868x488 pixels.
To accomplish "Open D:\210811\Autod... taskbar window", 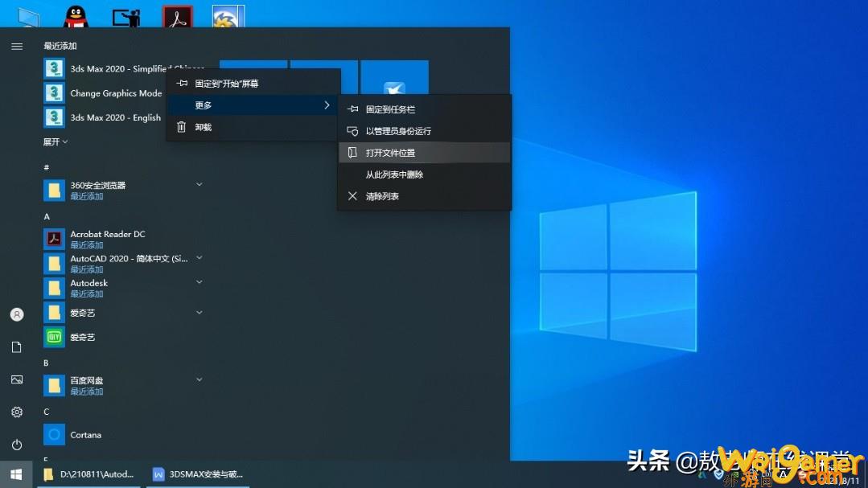I will 88,474.
